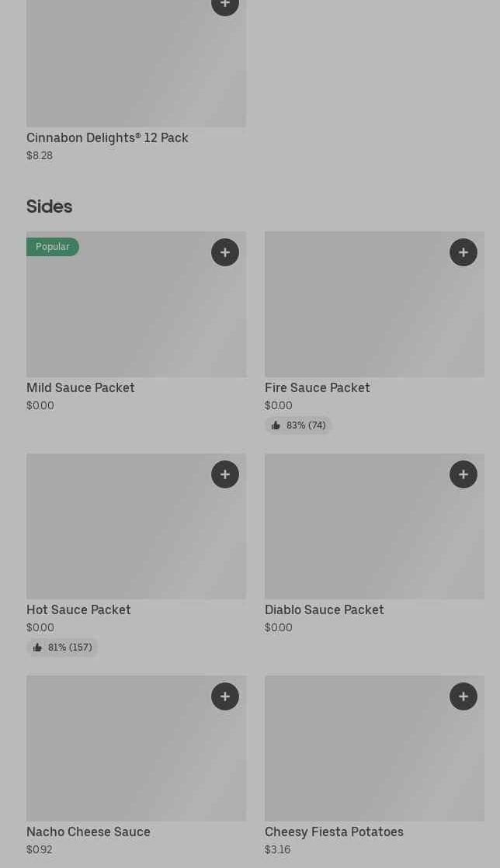500x868 pixels.
Task: Open the Diablo Sauce Packet item title
Action: (325, 609)
